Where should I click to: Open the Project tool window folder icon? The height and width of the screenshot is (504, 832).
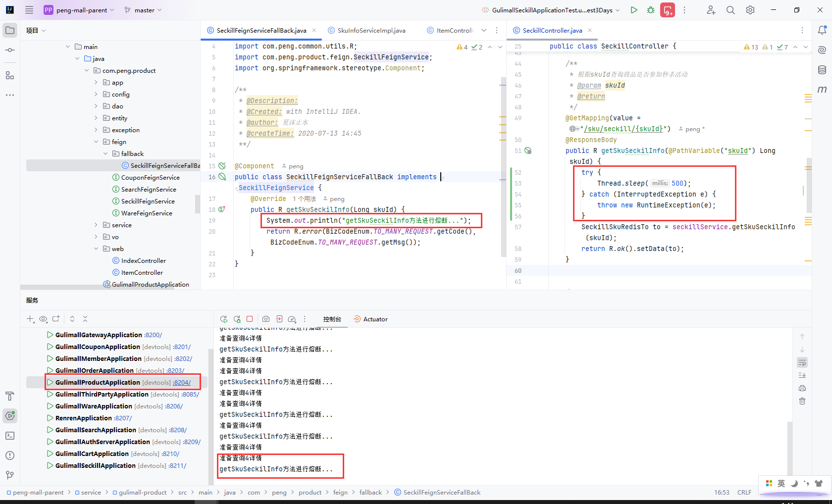(x=10, y=30)
